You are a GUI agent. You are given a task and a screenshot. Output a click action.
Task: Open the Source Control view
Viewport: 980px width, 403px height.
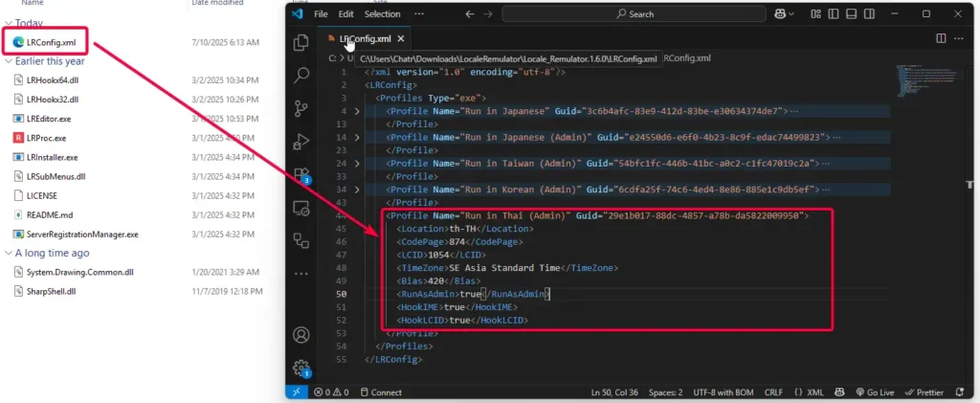click(x=301, y=108)
